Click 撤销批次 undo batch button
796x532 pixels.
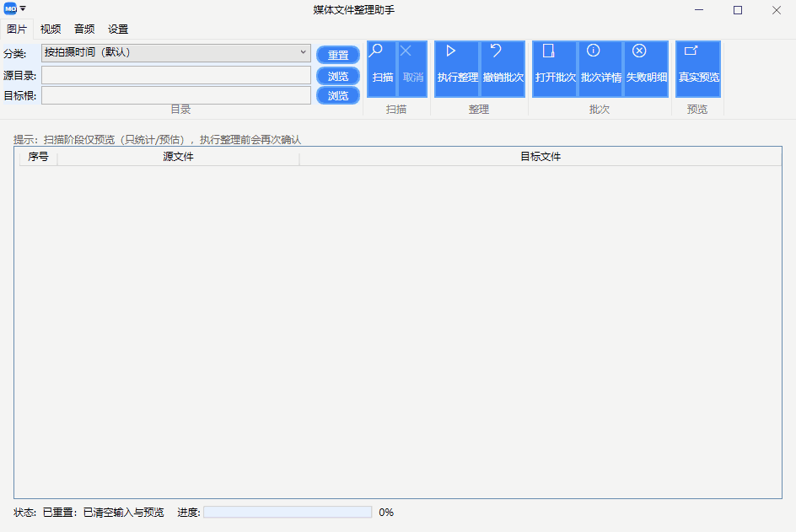click(x=503, y=69)
